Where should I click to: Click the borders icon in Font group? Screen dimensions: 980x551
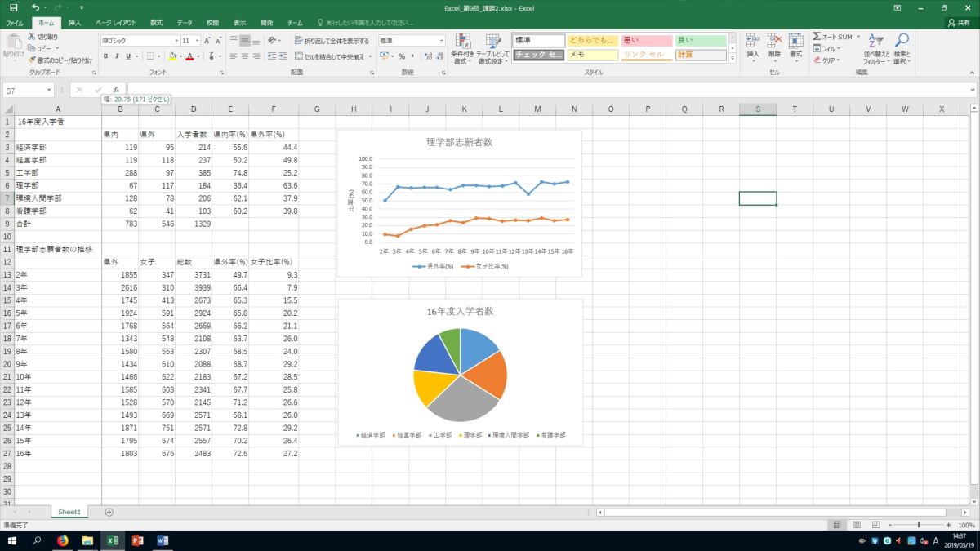pyautogui.click(x=152, y=56)
